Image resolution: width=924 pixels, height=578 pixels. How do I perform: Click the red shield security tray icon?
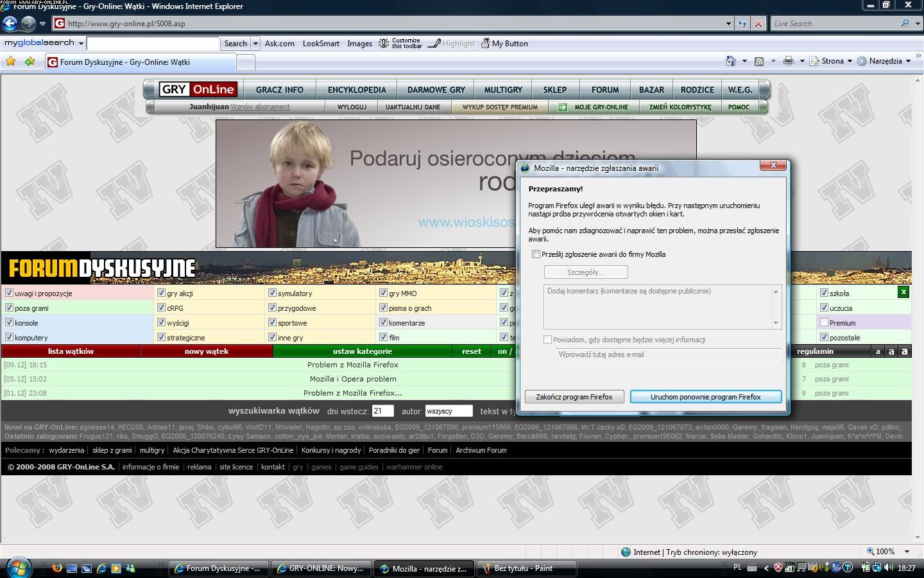point(778,568)
